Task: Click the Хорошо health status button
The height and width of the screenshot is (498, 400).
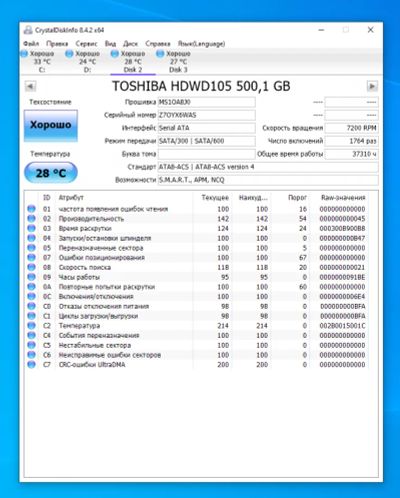Action: (51, 126)
